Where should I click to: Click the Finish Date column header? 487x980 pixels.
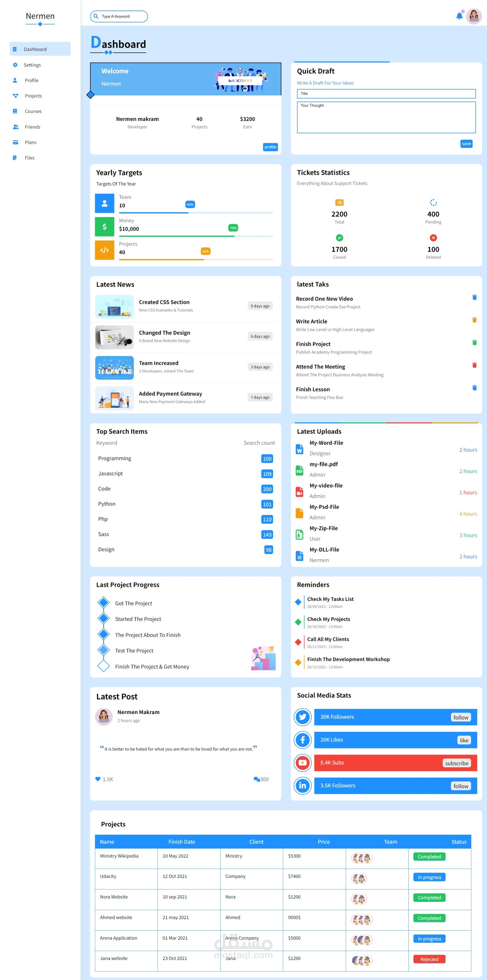(182, 841)
